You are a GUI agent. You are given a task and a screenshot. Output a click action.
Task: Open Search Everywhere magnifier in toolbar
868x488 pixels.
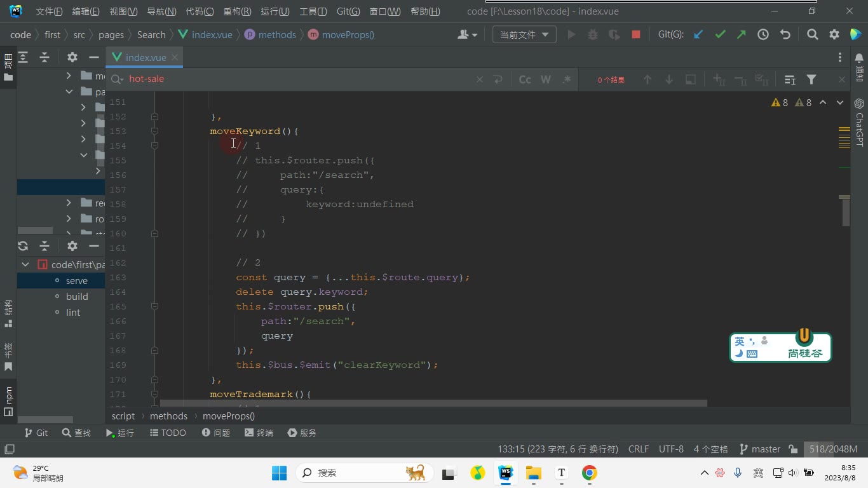(x=812, y=35)
